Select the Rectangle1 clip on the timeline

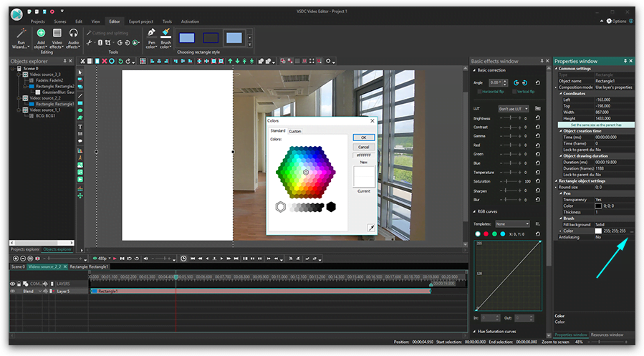coord(260,291)
